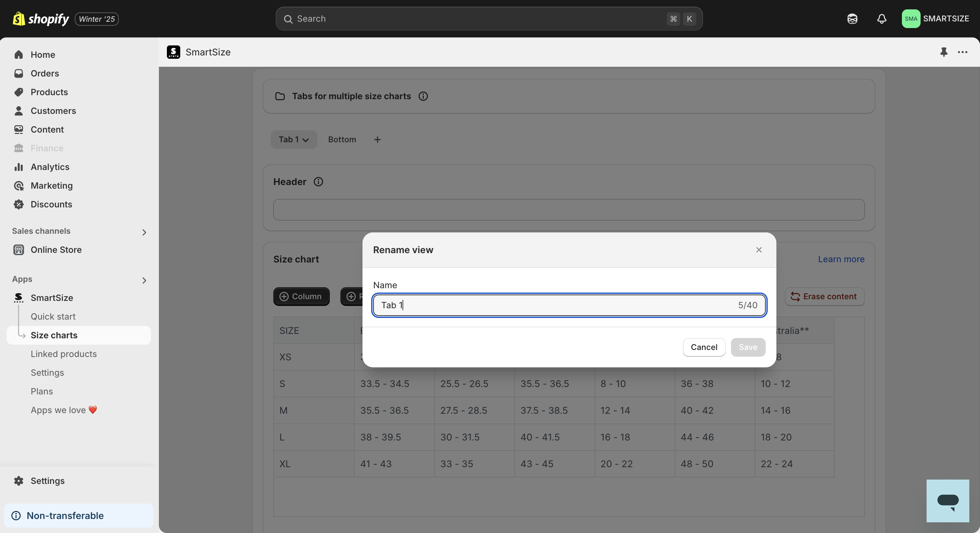Click the Name input field

[x=569, y=305]
